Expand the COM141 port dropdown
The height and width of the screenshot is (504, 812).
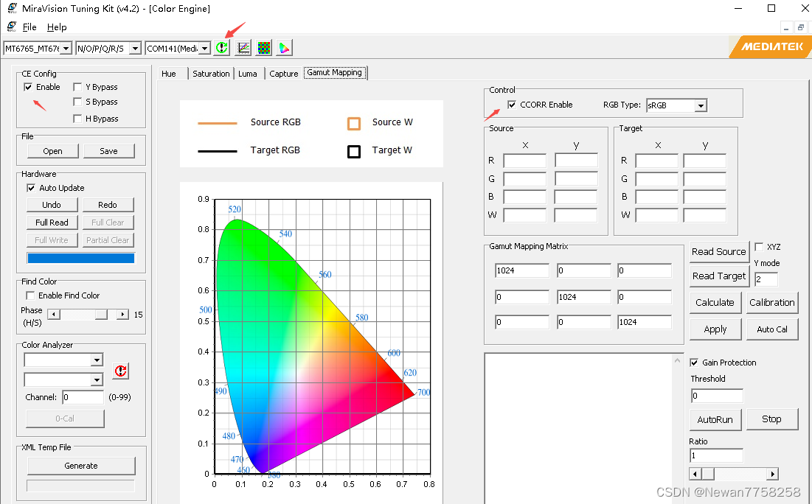pyautogui.click(x=205, y=48)
